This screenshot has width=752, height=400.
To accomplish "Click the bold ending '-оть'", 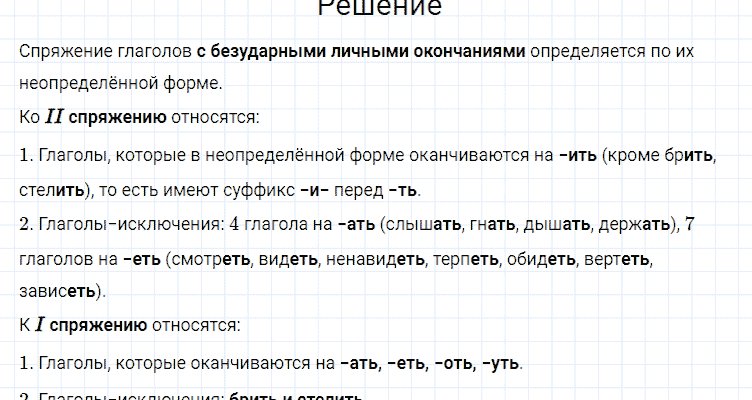I will [453, 362].
